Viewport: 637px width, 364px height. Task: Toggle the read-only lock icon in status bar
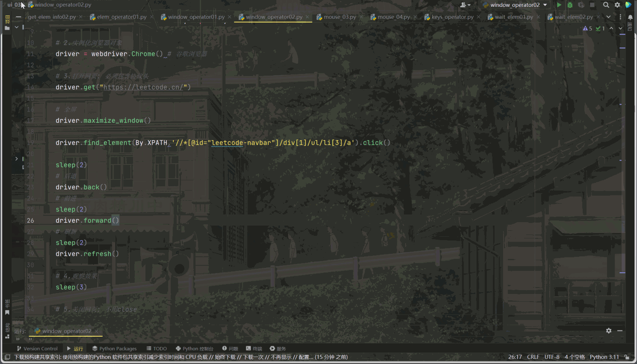(627, 357)
